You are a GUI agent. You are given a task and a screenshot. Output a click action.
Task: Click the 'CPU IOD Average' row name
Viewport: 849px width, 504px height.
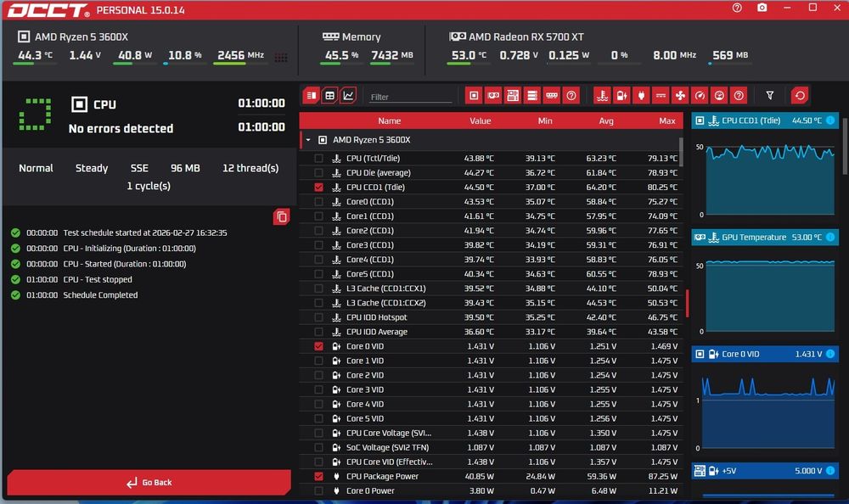pos(377,332)
